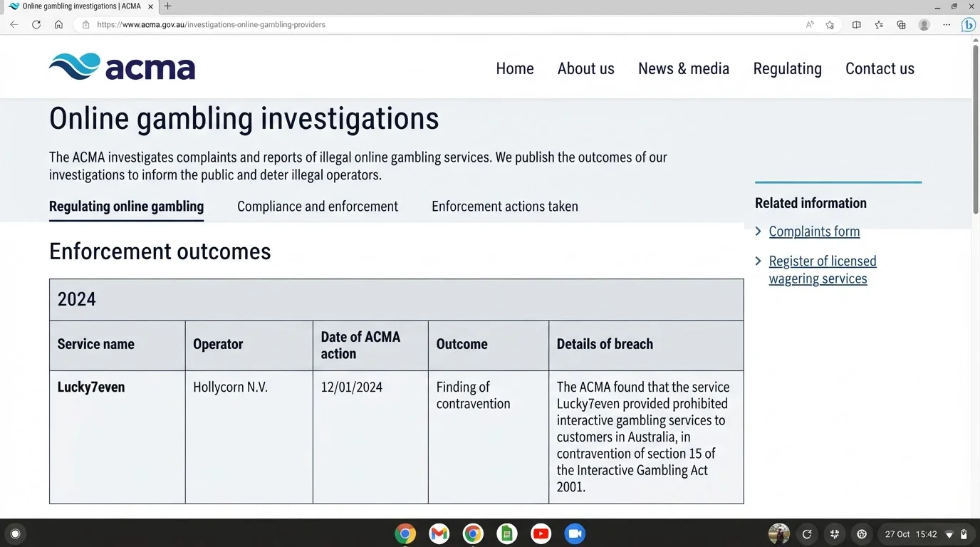Open the browser three-dot settings menu

pyautogui.click(x=947, y=24)
